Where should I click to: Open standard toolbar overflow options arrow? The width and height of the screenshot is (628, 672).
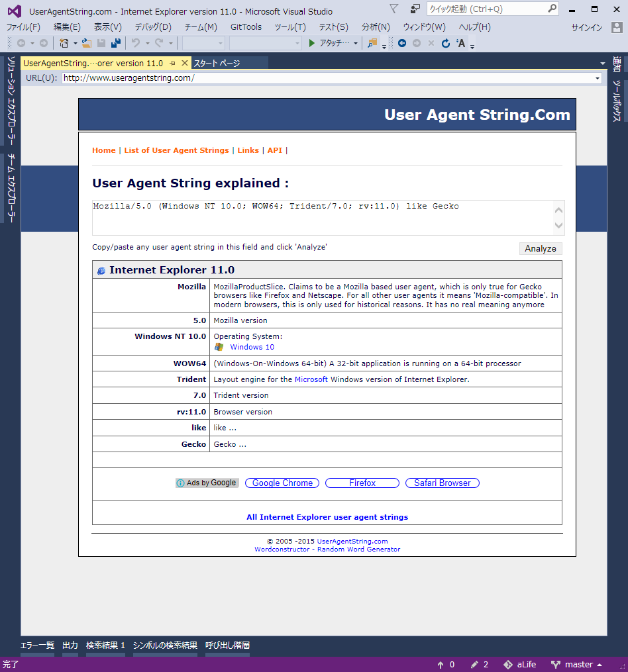tap(384, 46)
